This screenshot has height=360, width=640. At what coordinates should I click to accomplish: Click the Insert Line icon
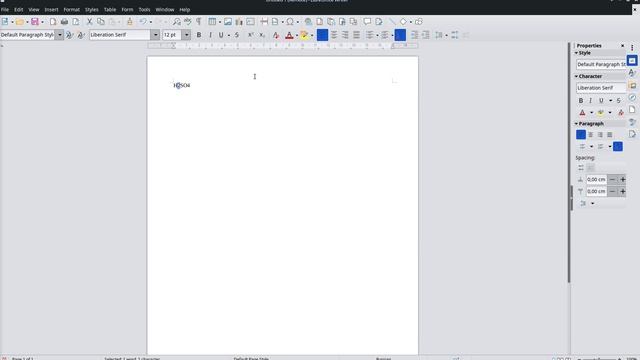(x=392, y=22)
